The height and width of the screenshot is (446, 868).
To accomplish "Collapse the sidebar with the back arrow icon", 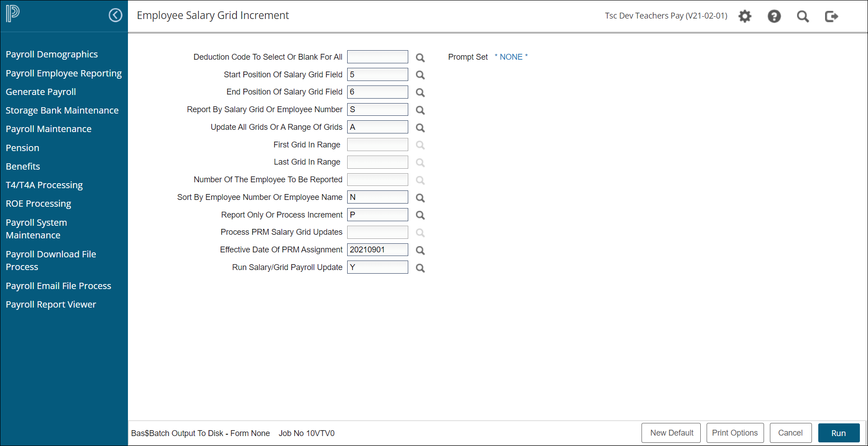I will [x=115, y=15].
